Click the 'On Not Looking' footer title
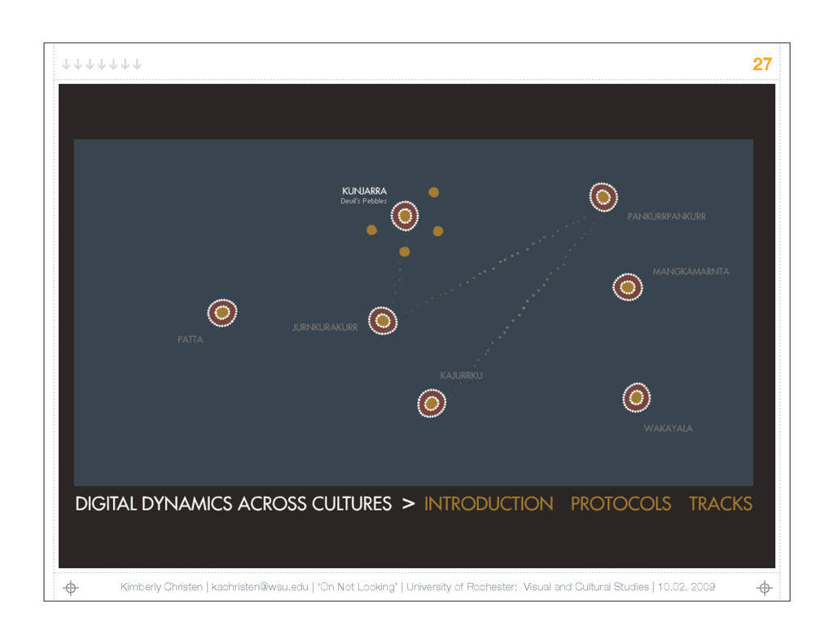This screenshot has height=644, width=834. click(358, 586)
